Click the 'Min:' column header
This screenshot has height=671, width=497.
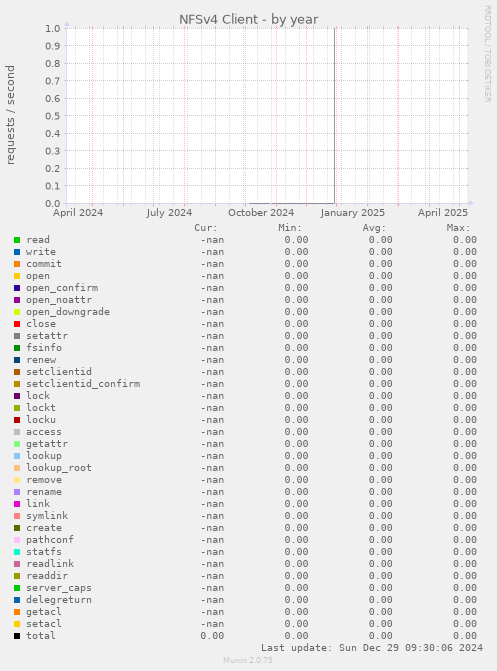click(290, 228)
